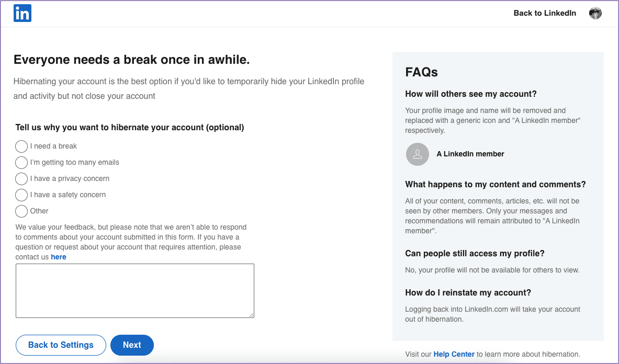Viewport: 619px width, 364px height.
Task: Open the profile avatar menu top right
Action: click(x=595, y=13)
